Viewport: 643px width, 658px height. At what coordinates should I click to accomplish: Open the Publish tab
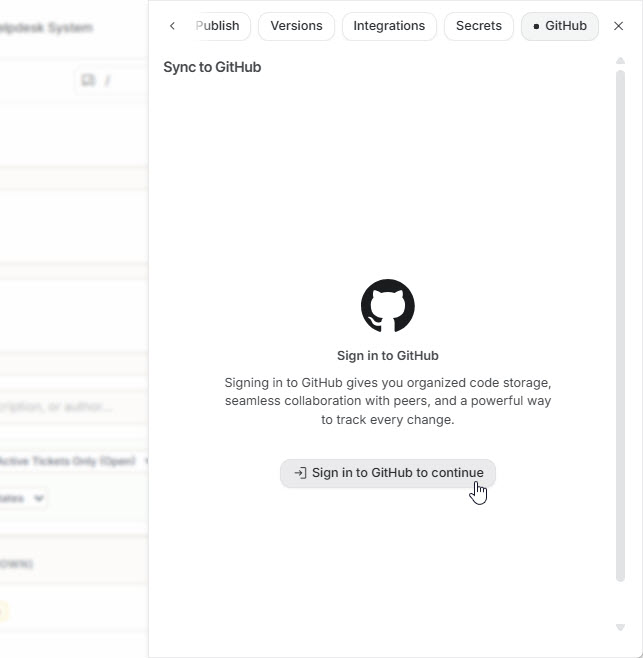click(x=220, y=26)
